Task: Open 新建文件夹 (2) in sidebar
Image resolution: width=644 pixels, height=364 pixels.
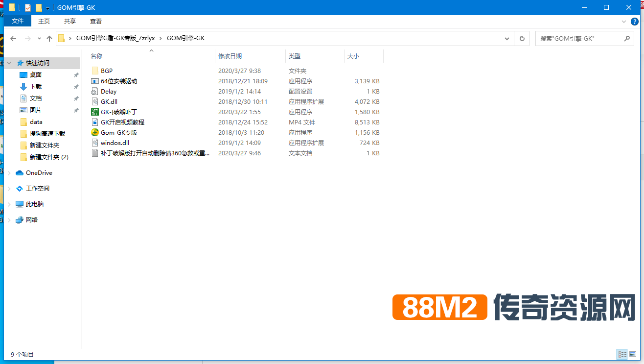Action: 49,157
